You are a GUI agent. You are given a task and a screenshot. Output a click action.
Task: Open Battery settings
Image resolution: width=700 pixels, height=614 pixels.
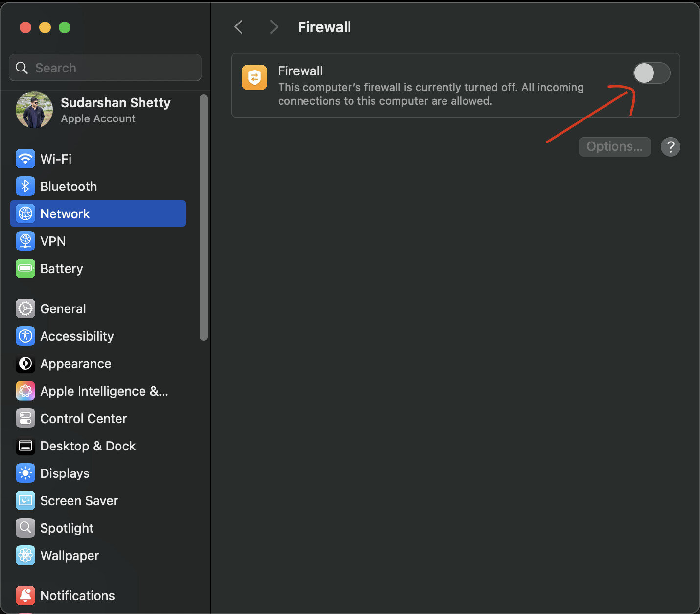click(61, 268)
